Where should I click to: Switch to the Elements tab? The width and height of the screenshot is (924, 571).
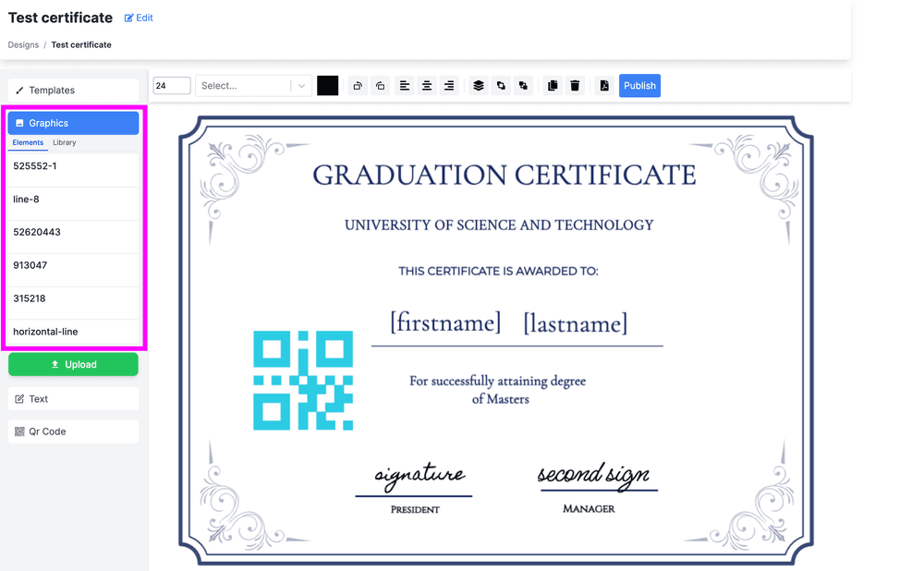tap(28, 143)
